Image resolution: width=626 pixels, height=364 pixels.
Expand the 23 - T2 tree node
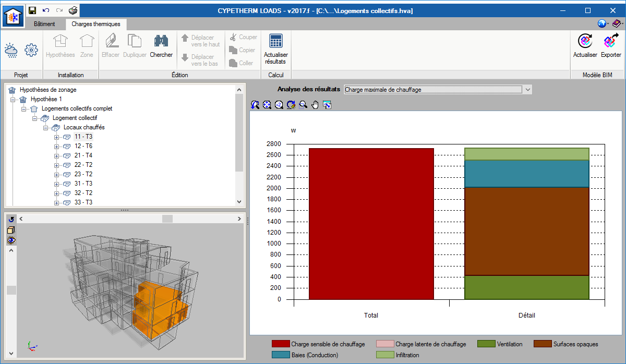point(57,174)
